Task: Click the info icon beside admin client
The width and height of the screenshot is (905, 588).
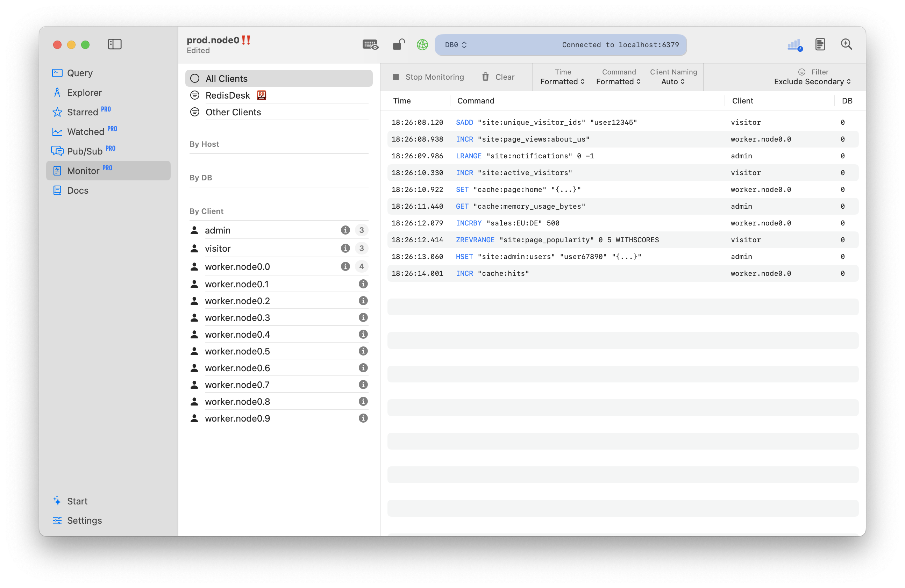Action: point(345,230)
